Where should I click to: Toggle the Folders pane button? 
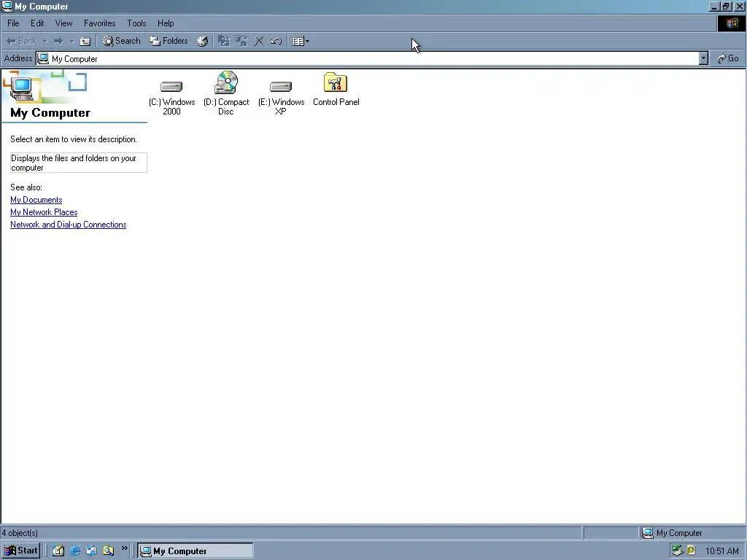click(169, 41)
